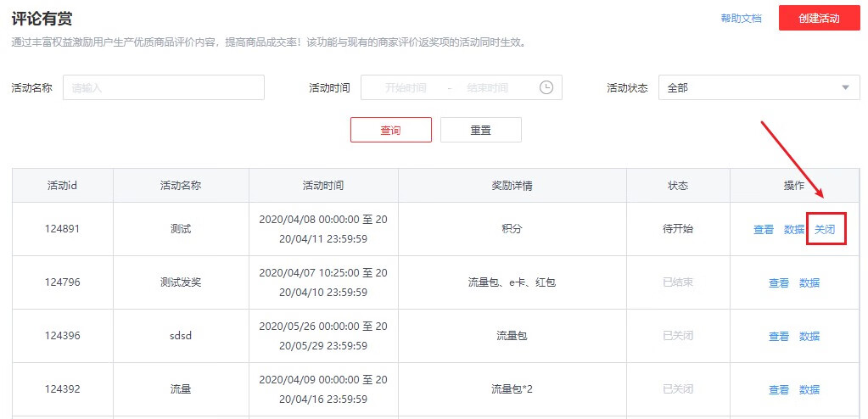
Task: Click 查看 in the sdsd row
Action: point(779,336)
